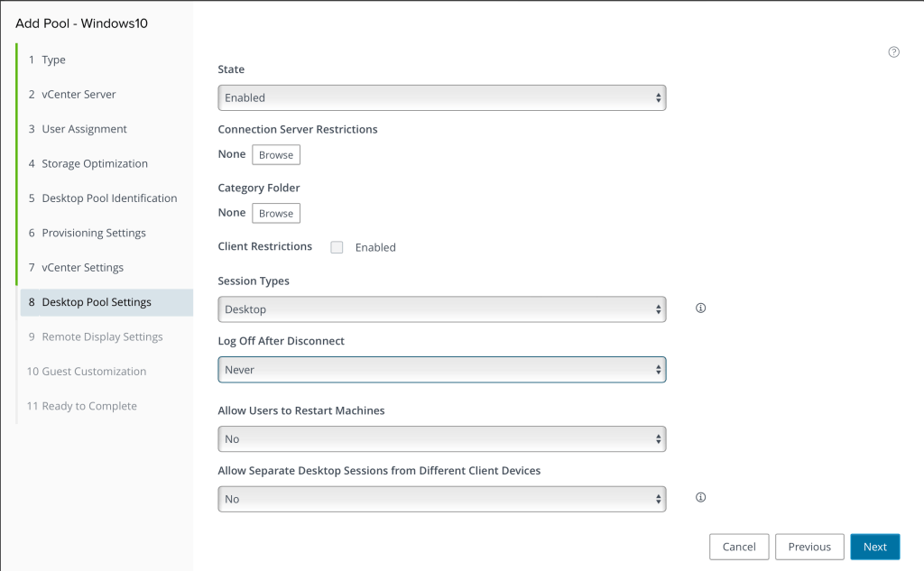This screenshot has width=924, height=571.
Task: Cancel the Add Pool wizard
Action: [x=738, y=547]
